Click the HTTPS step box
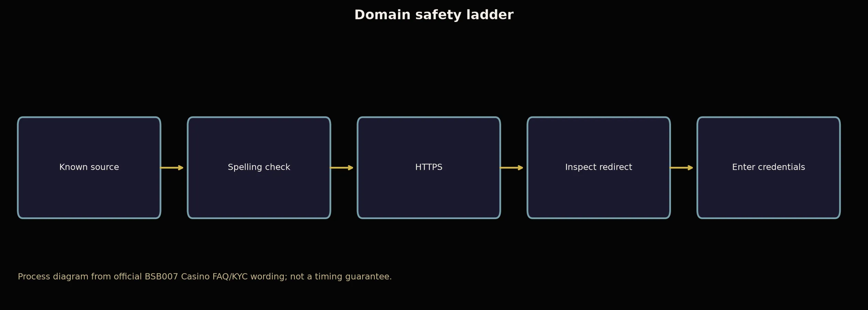The width and height of the screenshot is (868, 310). point(429,168)
